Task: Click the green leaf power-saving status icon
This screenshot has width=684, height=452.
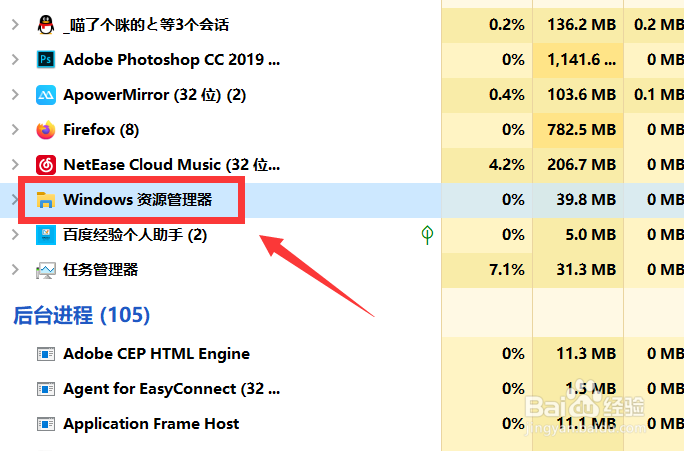Action: click(x=428, y=235)
